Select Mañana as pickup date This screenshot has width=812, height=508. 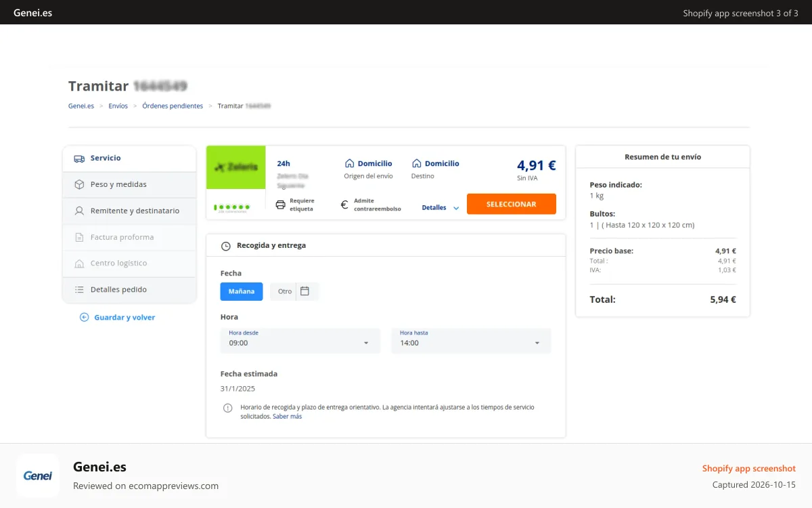[x=242, y=291]
